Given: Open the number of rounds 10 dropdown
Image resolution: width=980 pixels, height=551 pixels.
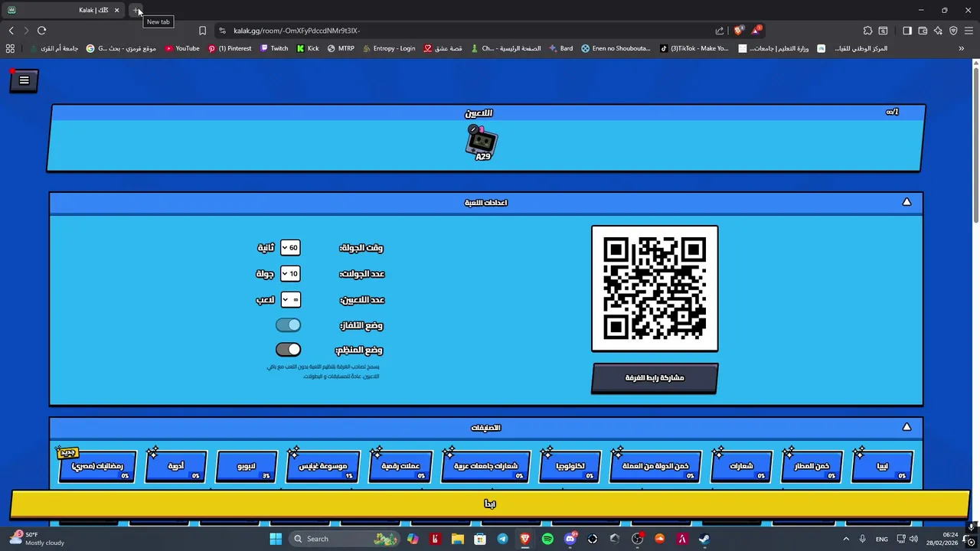Looking at the screenshot, I should pos(290,273).
